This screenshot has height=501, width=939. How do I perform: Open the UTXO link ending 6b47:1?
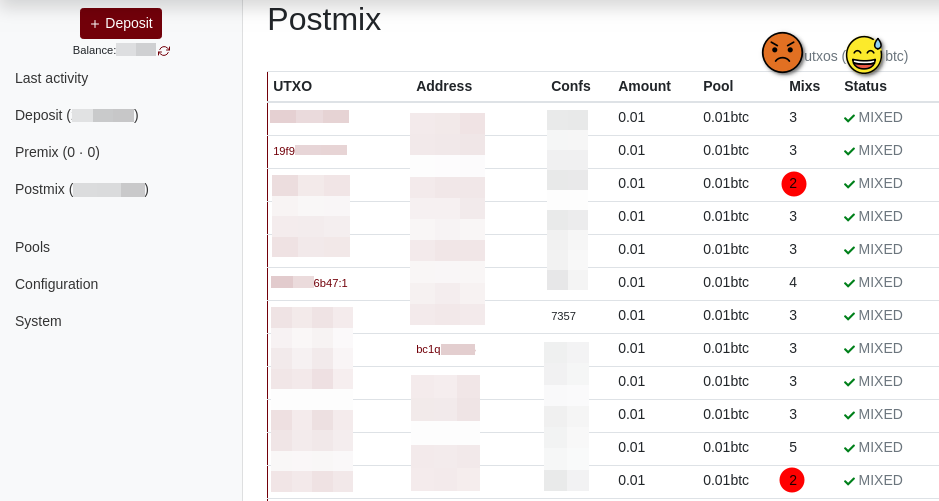tap(309, 283)
